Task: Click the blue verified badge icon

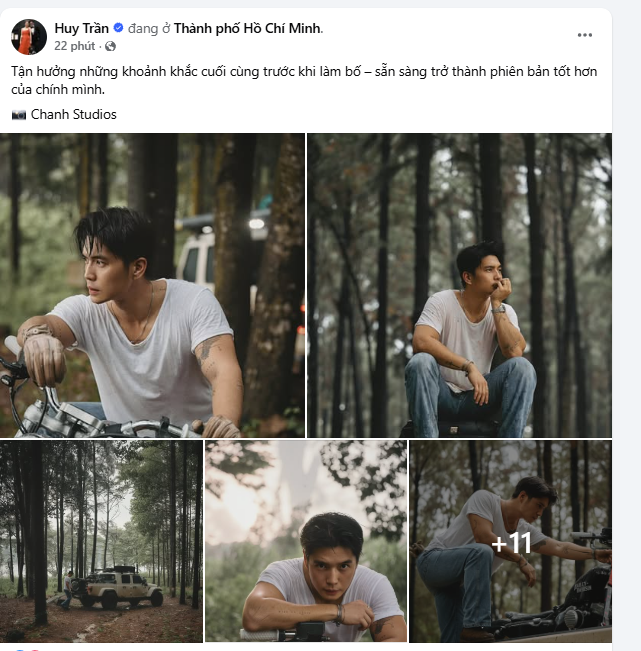Action: point(119,29)
